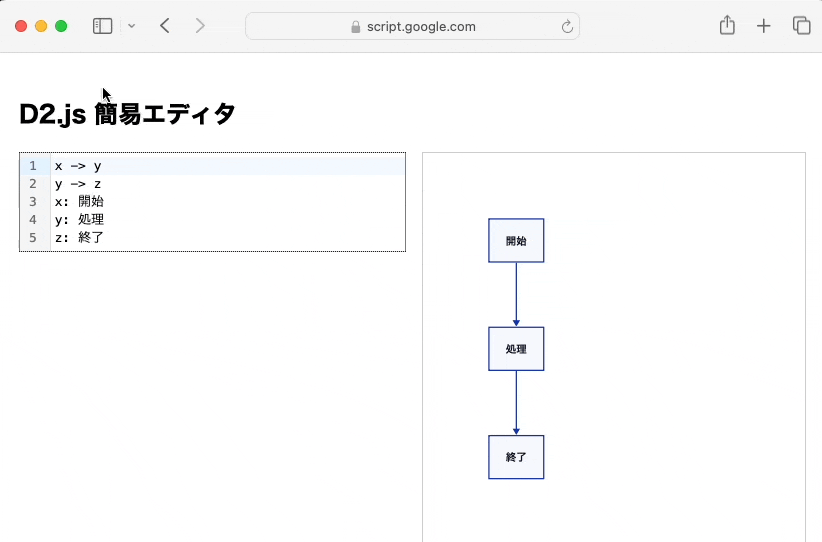Image resolution: width=822 pixels, height=542 pixels.
Task: Close the window with red button
Action: tap(21, 26)
